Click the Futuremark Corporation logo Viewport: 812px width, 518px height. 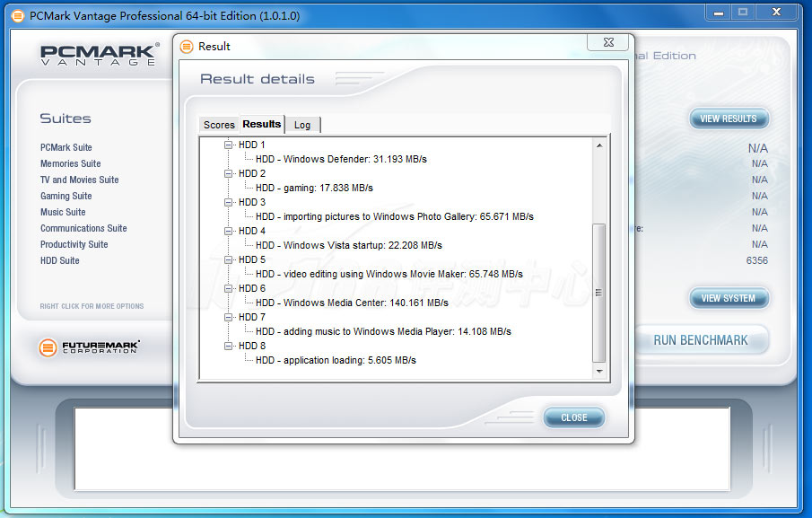pyautogui.click(x=89, y=347)
